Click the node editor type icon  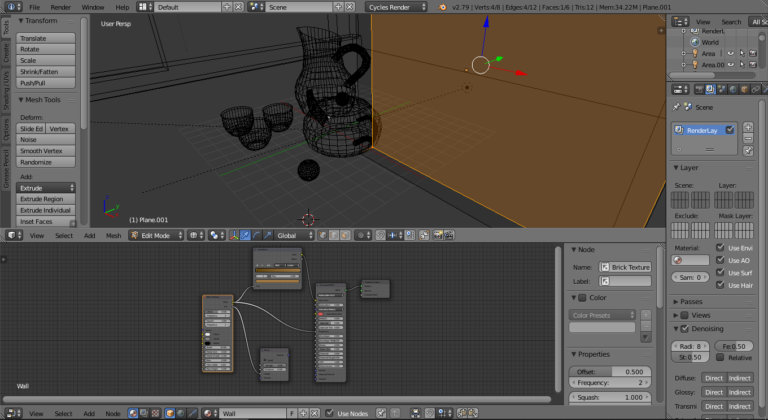(x=12, y=413)
